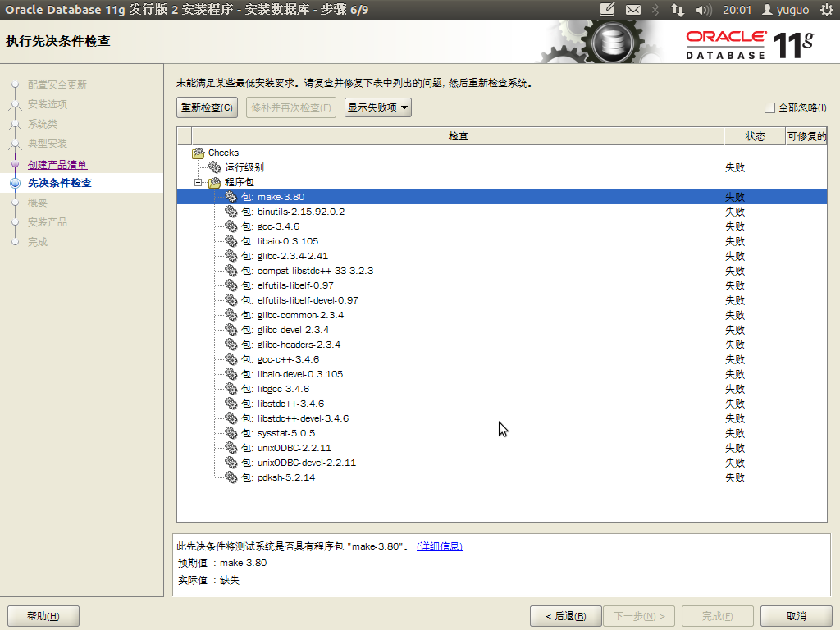The width and height of the screenshot is (840, 630).
Task: Click the 重新检查 button
Action: [207, 107]
